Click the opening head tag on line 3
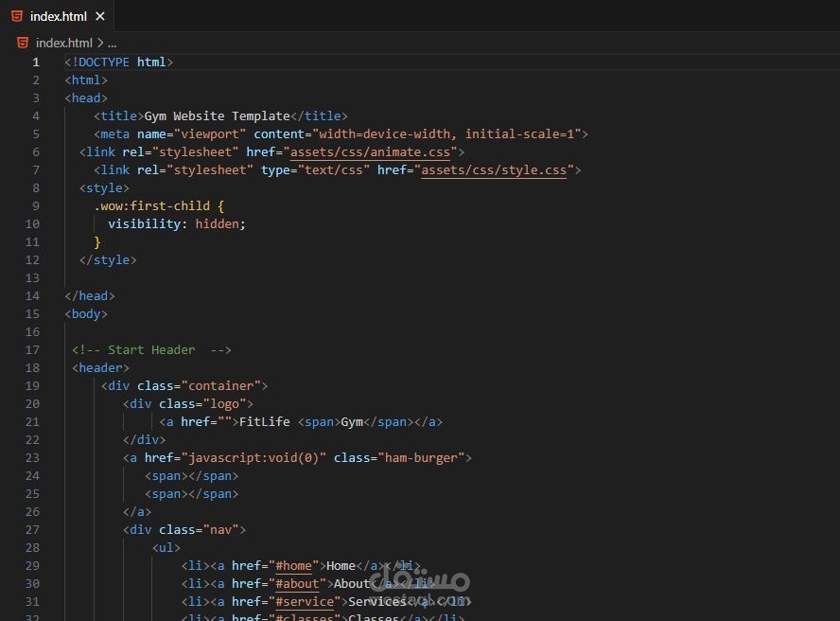The width and height of the screenshot is (840, 621). pos(86,98)
